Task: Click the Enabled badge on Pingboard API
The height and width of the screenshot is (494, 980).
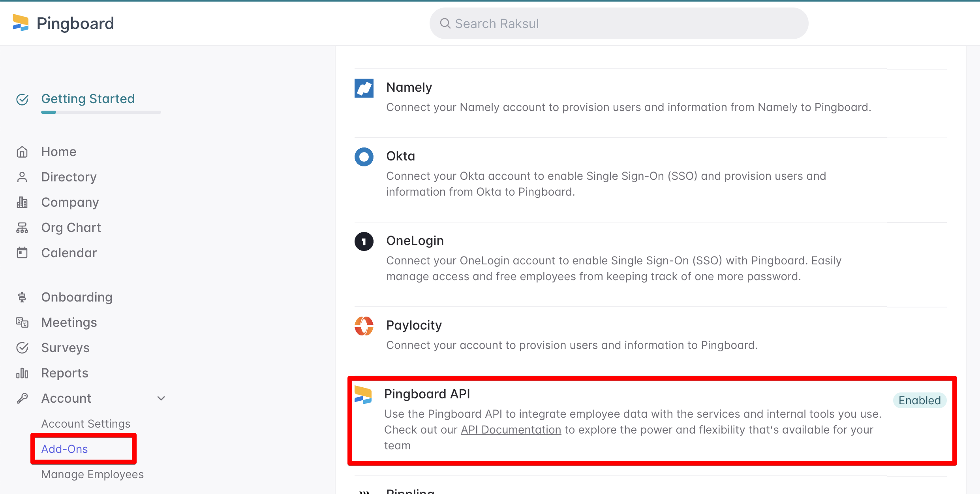Action: 919,400
